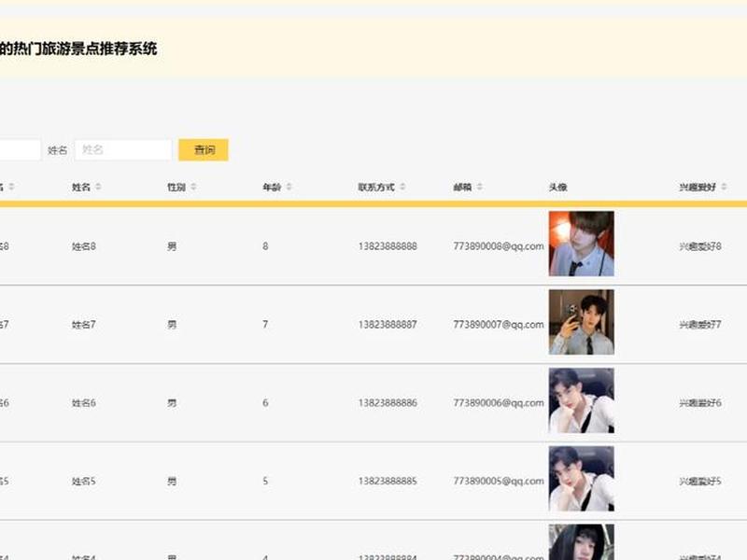Screen dimensions: 747x560
Task: Select the 姓名6 name cell
Action: [84, 403]
